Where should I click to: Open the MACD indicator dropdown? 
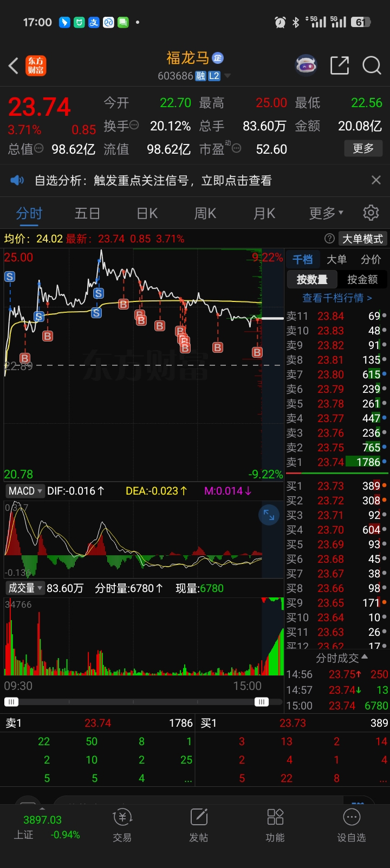click(x=25, y=491)
